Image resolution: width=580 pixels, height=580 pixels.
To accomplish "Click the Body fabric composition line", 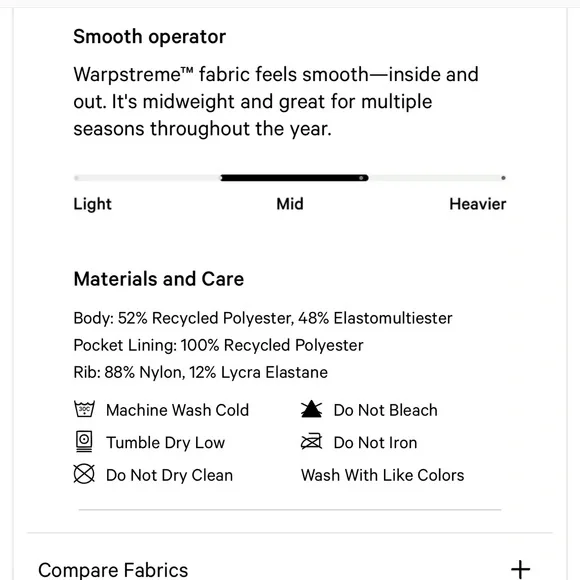I will 263,318.
